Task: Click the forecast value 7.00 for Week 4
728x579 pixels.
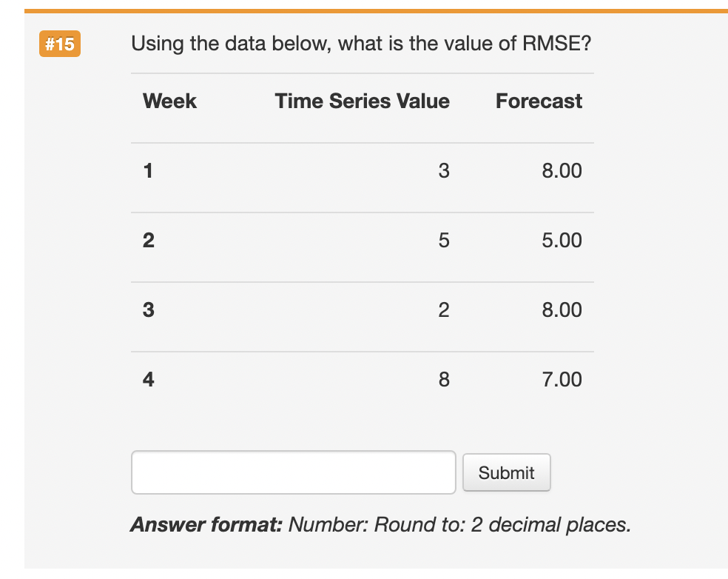Action: pyautogui.click(x=560, y=379)
